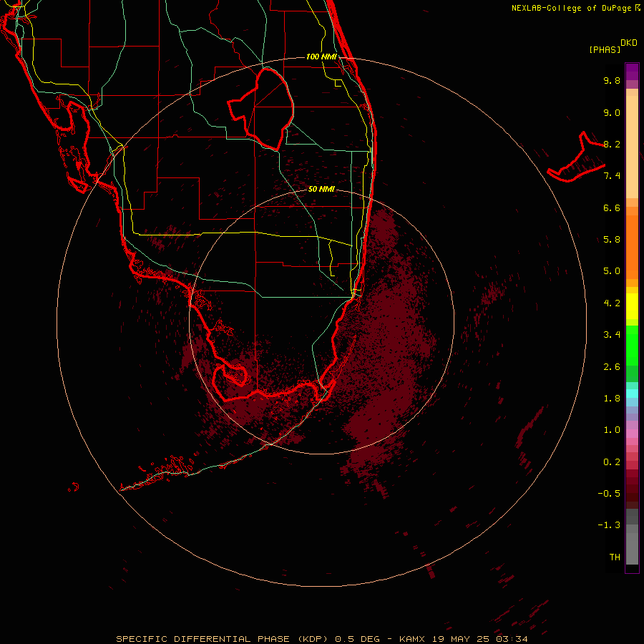Click the 0.5 DEG elevation text in the caption
Screen dimensions: 644x644
click(x=358, y=639)
